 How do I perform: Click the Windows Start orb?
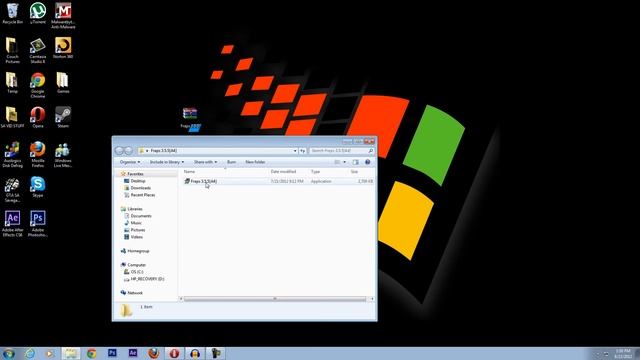tap(9, 353)
